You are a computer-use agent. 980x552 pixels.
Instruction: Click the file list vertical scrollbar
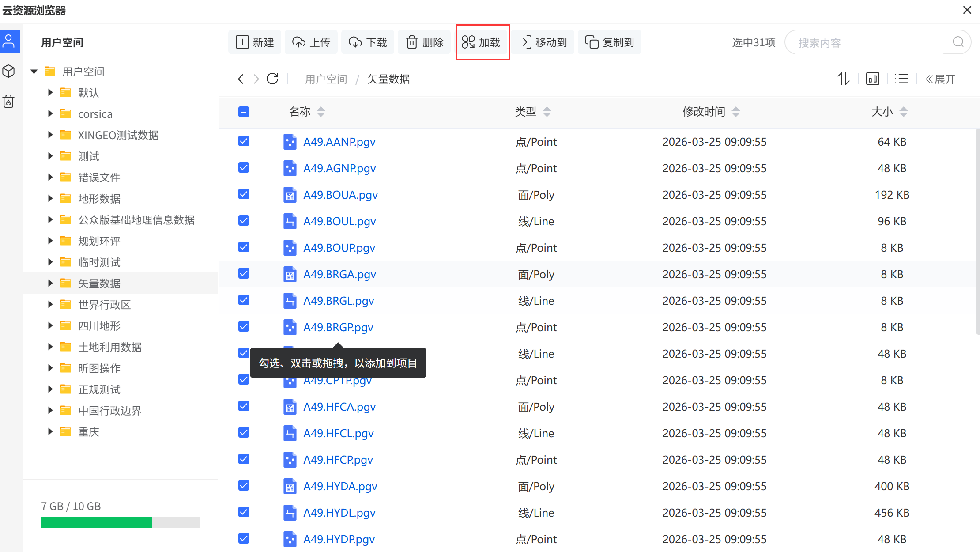point(977,232)
